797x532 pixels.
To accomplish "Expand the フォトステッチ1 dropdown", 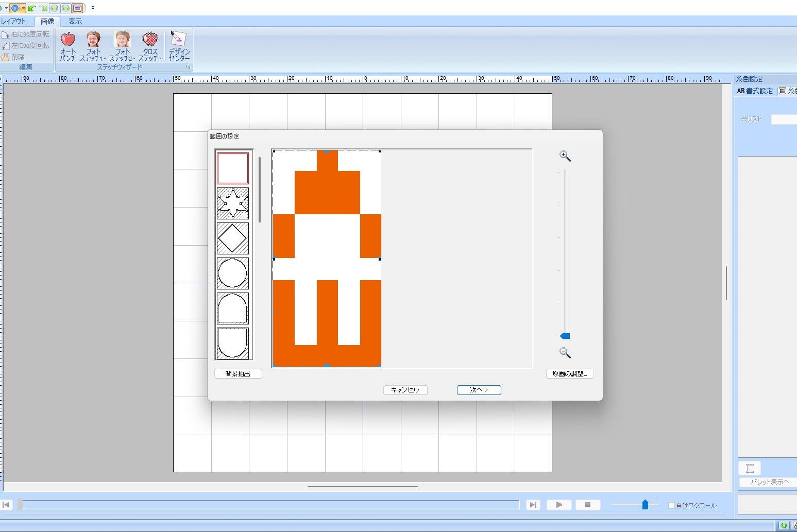I will click(x=93, y=55).
